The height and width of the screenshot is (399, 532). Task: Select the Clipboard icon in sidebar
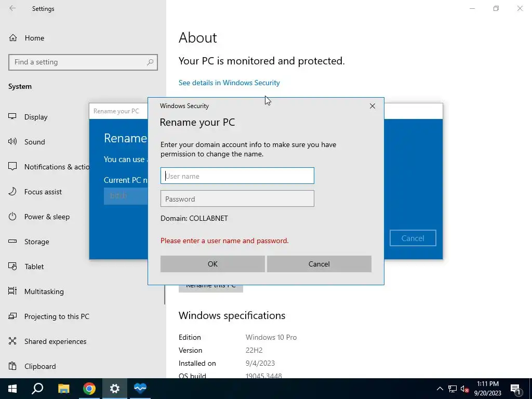point(12,366)
